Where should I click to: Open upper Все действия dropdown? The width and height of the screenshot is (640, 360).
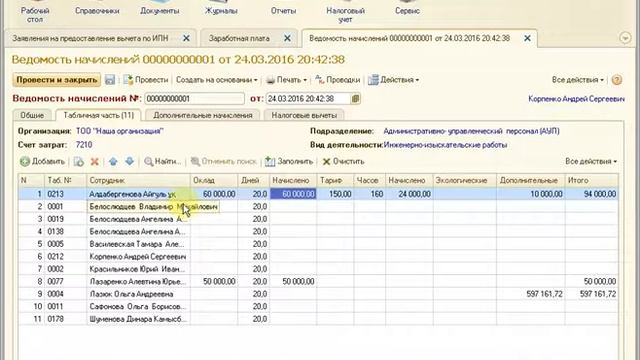click(578, 80)
